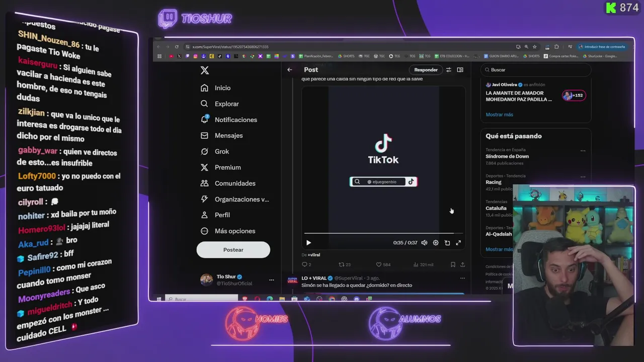The height and width of the screenshot is (362, 644).
Task: Click the Responder button
Action: [x=426, y=70]
